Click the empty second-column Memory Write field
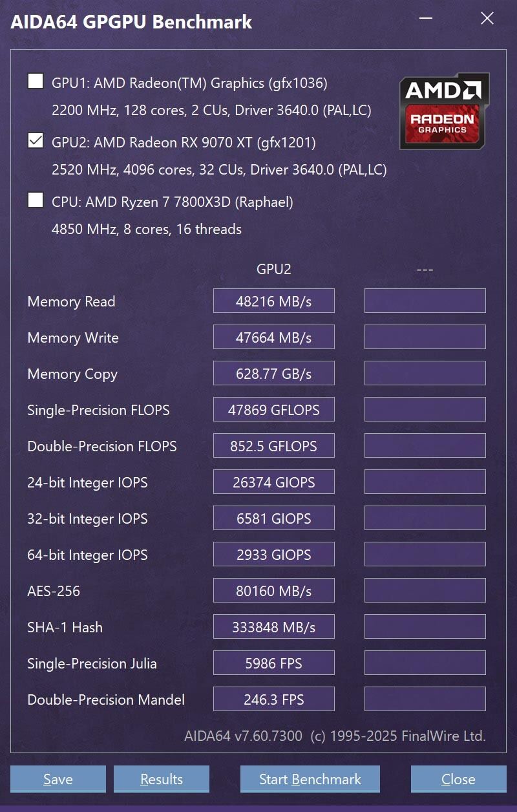 [425, 337]
